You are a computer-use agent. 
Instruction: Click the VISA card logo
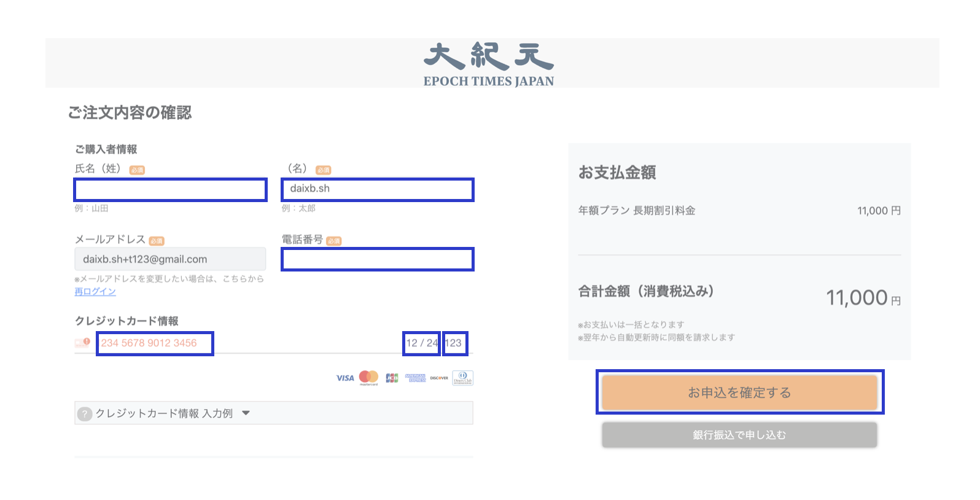(345, 378)
